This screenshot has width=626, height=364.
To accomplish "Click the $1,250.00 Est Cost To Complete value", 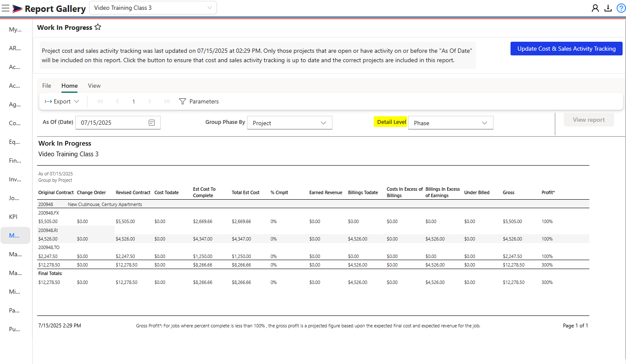I will [x=202, y=256].
